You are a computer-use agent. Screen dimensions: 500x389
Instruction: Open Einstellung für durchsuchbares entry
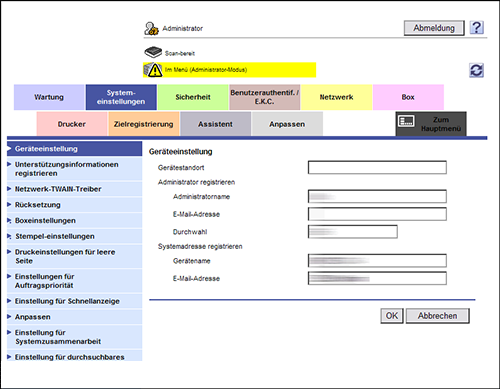[74, 356]
